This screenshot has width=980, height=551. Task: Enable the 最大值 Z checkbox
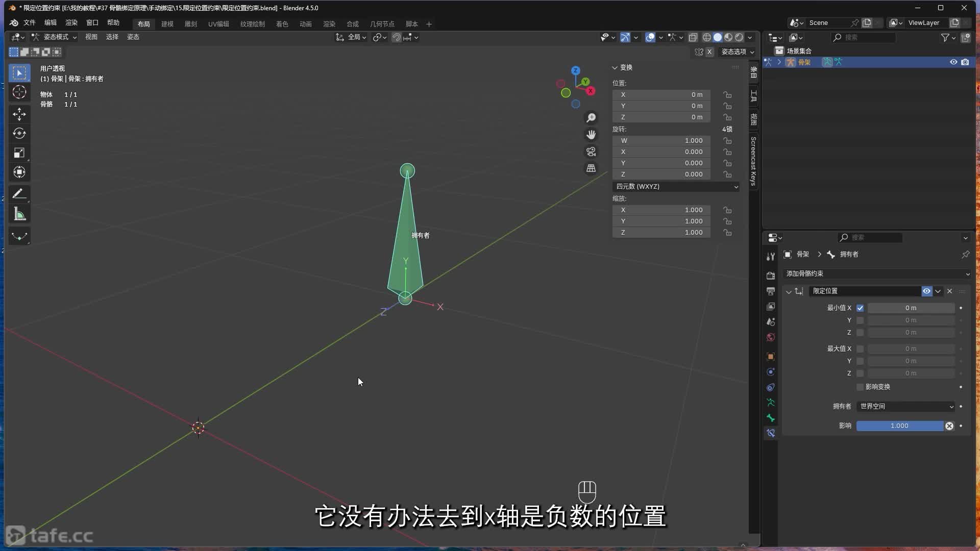[x=860, y=373]
